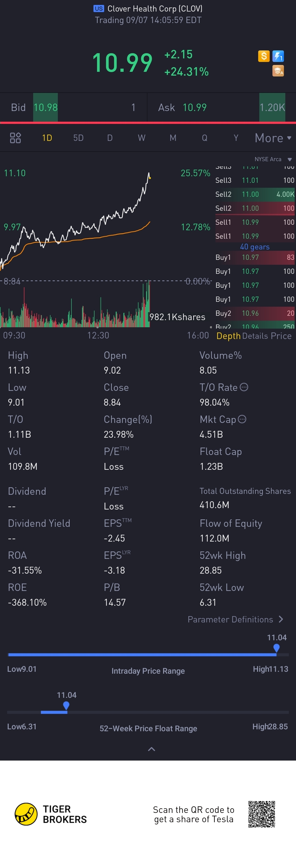Switch to the daily D chart tab
This screenshot has height=868, width=296.
[110, 138]
